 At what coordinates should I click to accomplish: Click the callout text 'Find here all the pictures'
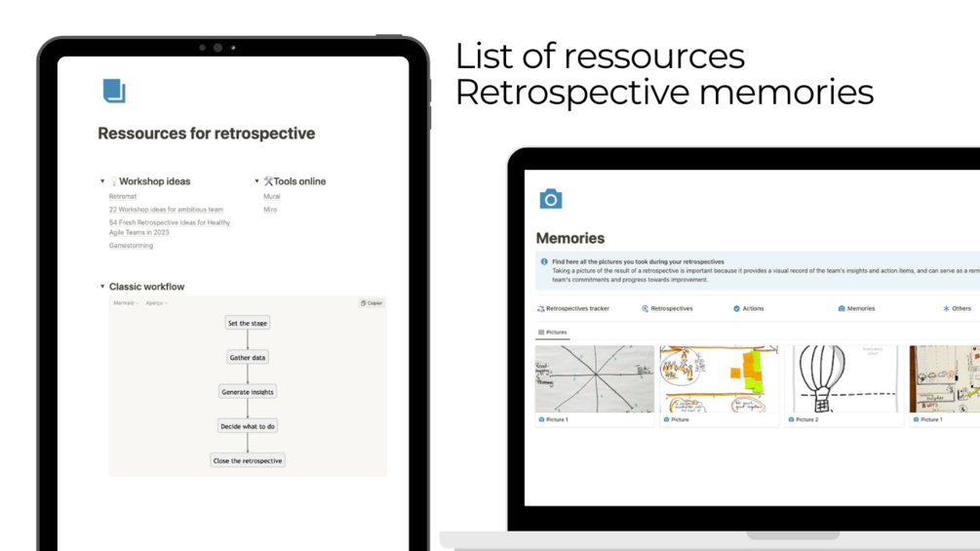(638, 261)
